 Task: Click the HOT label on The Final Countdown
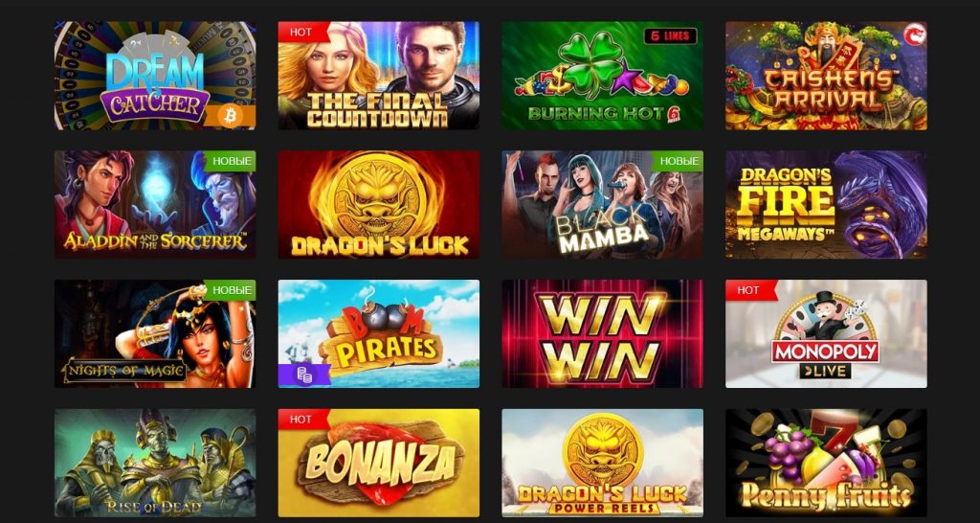click(x=301, y=32)
